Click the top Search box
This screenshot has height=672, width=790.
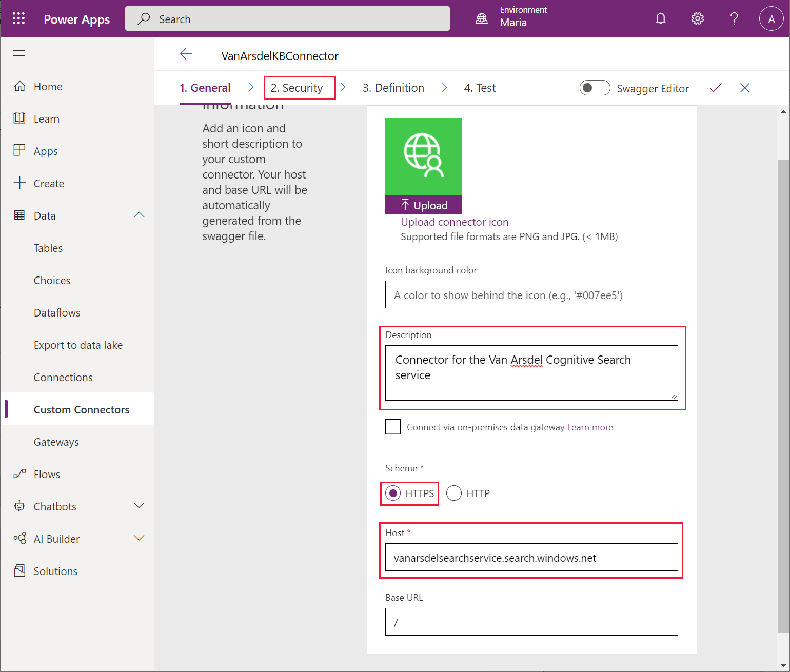tap(287, 18)
